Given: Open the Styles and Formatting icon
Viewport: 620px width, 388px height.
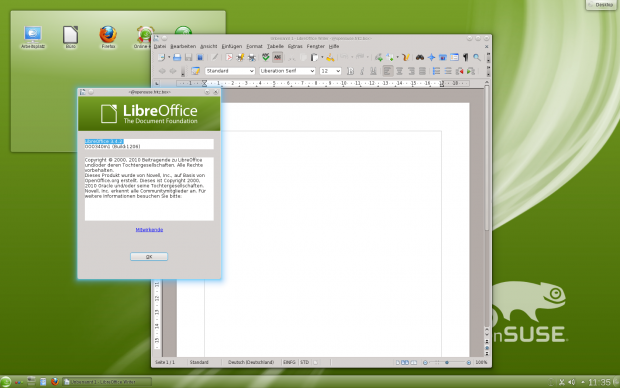Looking at the screenshot, I should 195,71.
